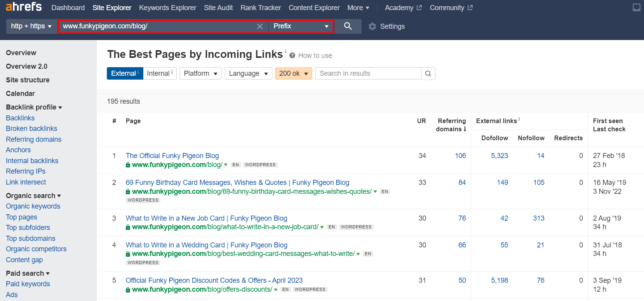Open Content gap report
The image size is (644, 301).
coord(24,260)
